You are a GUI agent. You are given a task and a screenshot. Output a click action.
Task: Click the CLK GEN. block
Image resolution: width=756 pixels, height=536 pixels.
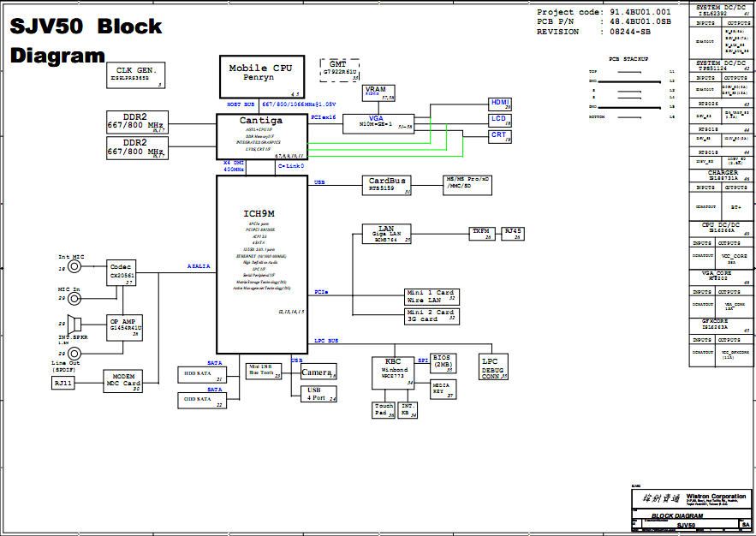coord(136,75)
